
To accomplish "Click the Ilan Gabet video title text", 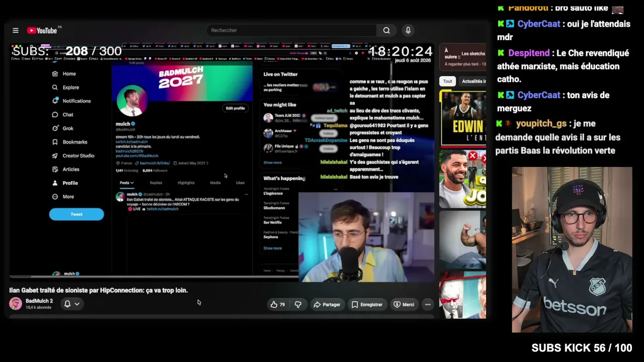I will [98, 290].
